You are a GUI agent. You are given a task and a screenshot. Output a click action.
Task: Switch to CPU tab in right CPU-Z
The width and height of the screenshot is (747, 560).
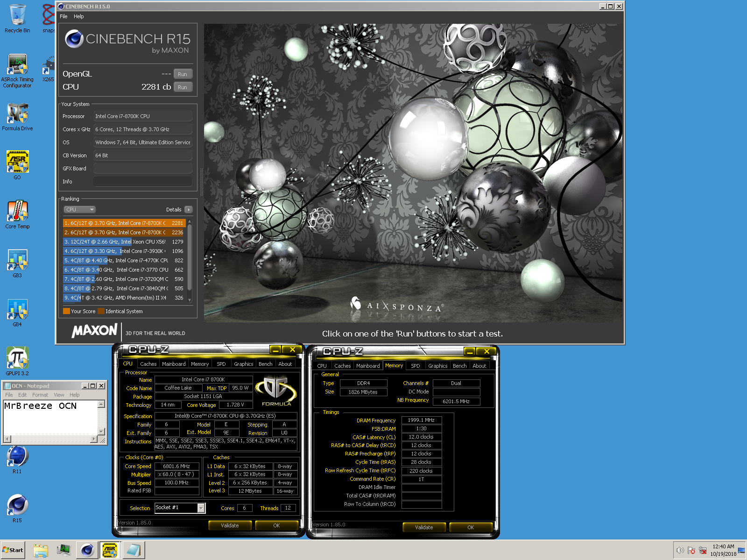point(322,366)
